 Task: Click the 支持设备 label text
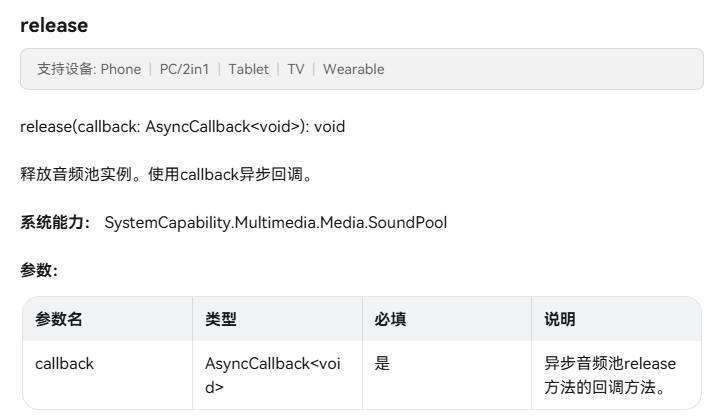65,70
